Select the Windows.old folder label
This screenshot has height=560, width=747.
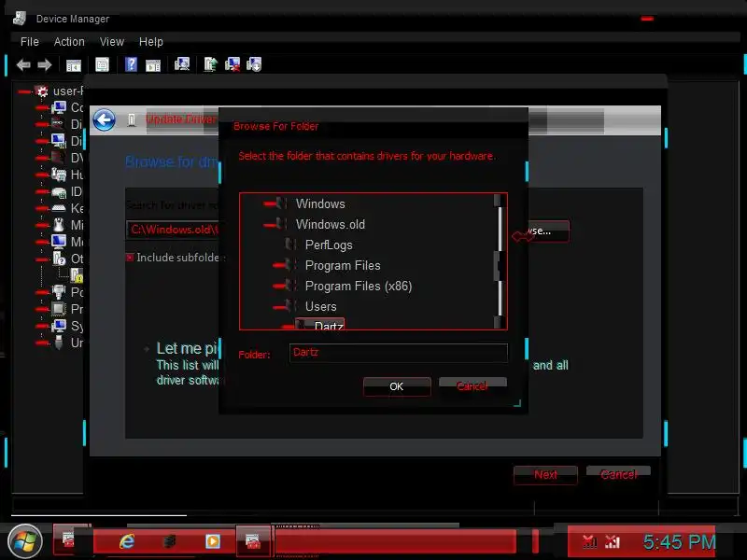click(331, 224)
